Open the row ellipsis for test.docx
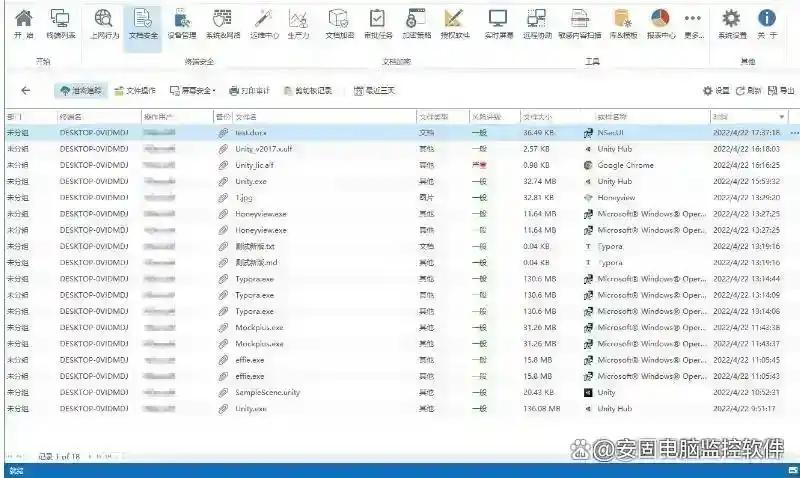Viewport: 800px width, 478px height. (x=794, y=133)
